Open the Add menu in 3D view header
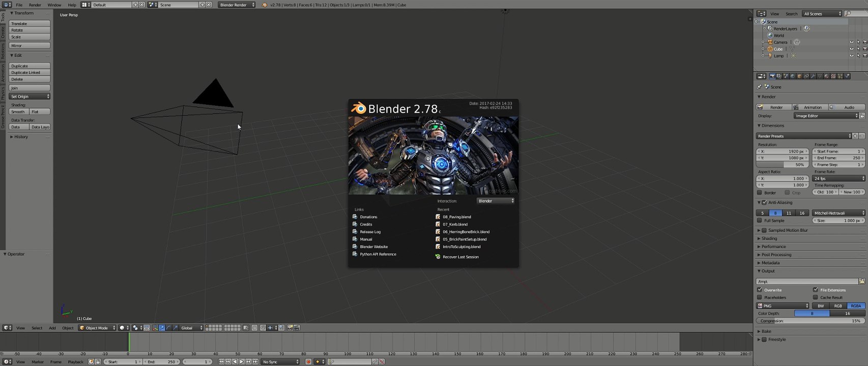 pos(52,328)
